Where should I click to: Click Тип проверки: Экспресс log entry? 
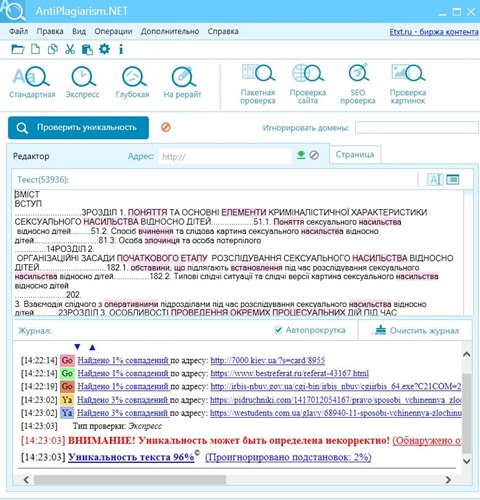[x=117, y=426]
